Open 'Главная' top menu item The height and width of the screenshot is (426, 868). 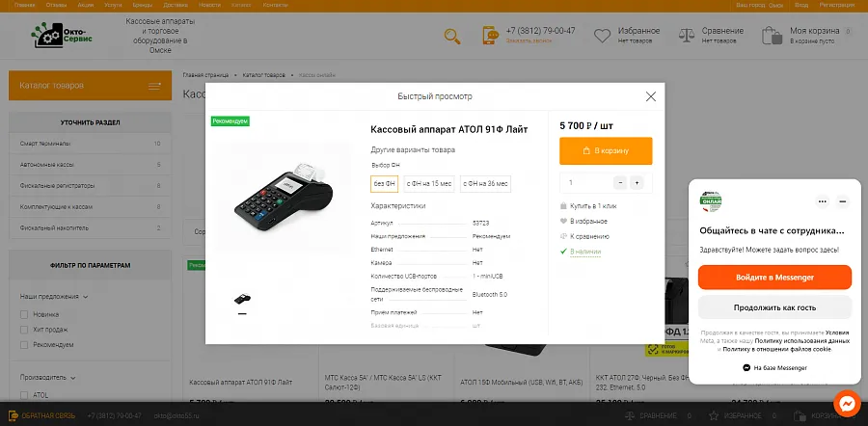tap(25, 5)
